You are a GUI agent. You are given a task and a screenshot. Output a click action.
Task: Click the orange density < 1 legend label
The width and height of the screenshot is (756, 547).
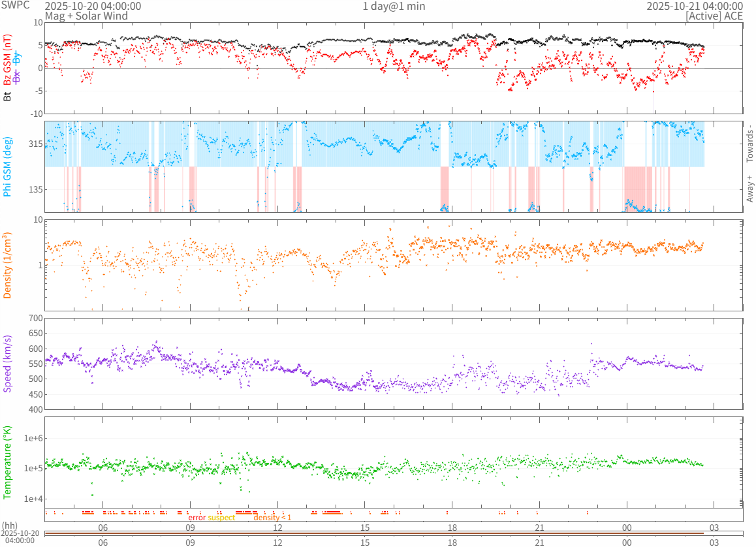[272, 518]
